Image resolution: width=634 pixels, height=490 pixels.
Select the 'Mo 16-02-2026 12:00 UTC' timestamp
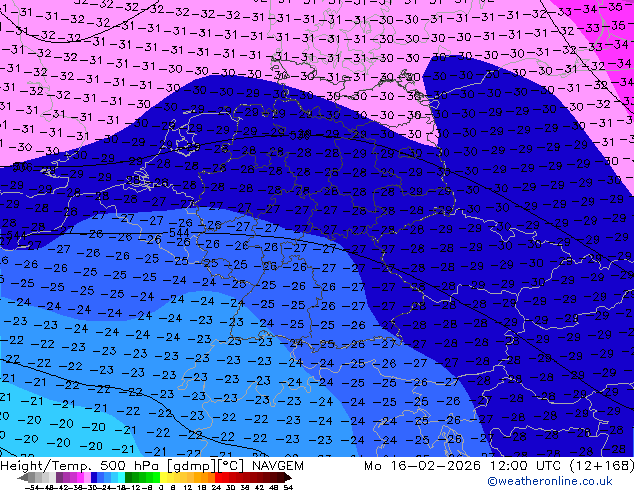coord(464,466)
